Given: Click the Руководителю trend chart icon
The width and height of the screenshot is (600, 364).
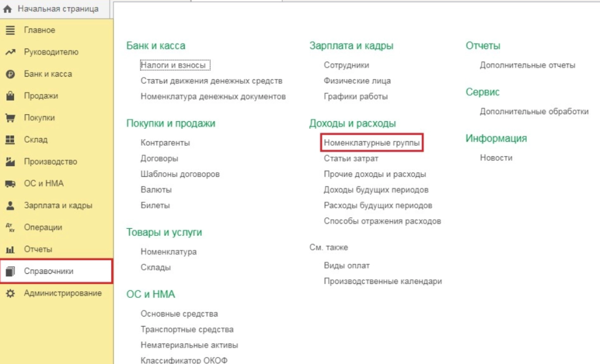Looking at the screenshot, I should [11, 52].
